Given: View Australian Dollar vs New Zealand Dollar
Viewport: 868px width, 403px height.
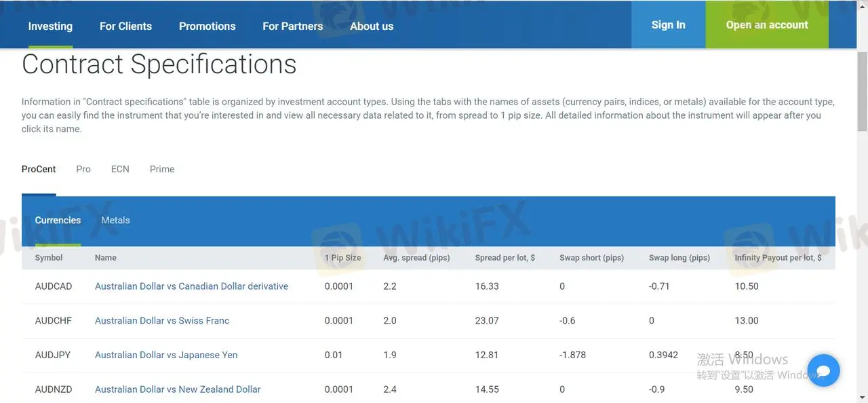Looking at the screenshot, I should 178,389.
